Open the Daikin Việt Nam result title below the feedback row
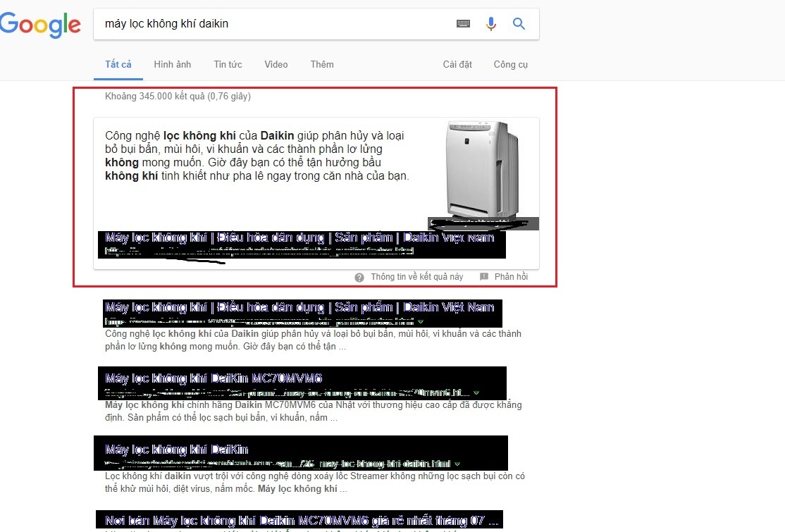Viewport: 785px width, 532px height. coord(299,307)
